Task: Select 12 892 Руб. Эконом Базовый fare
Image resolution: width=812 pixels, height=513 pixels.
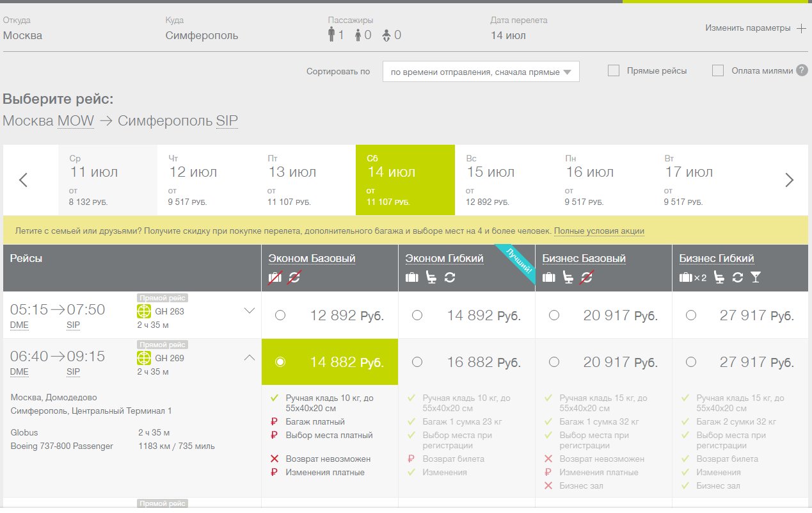Action: (280, 315)
